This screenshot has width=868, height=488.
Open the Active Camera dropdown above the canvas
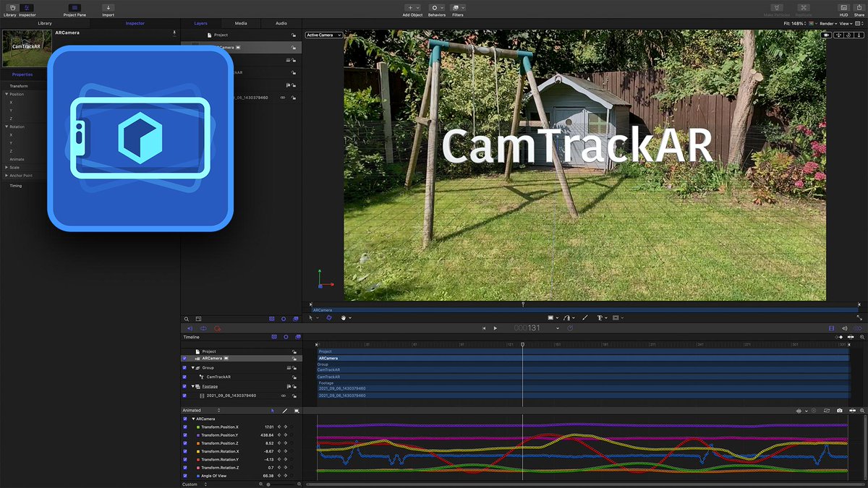pos(323,34)
